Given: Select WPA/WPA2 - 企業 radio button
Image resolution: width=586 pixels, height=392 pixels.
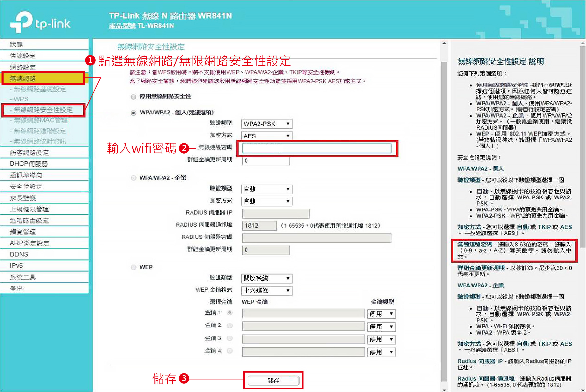Looking at the screenshot, I should pos(133,178).
